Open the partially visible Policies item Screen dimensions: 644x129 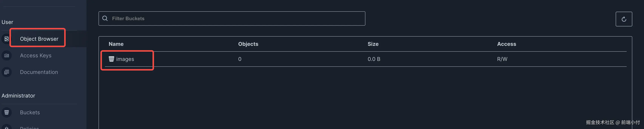point(29,127)
